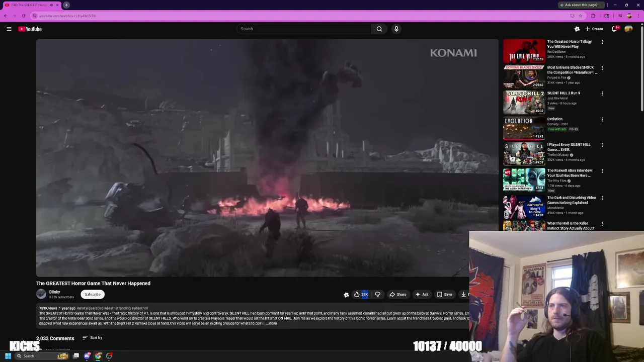
Task: Open more options for I Played Every SILENT HILL
Action: (602, 145)
